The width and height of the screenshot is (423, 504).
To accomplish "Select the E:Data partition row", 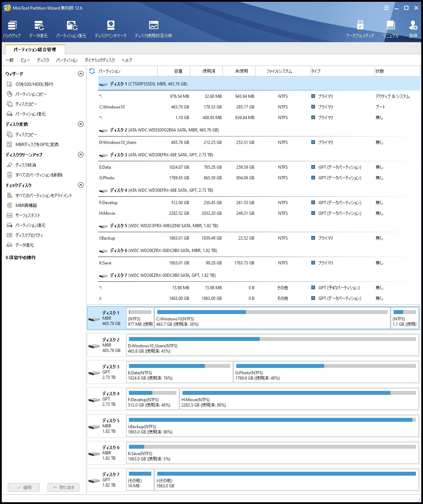I will click(259, 167).
